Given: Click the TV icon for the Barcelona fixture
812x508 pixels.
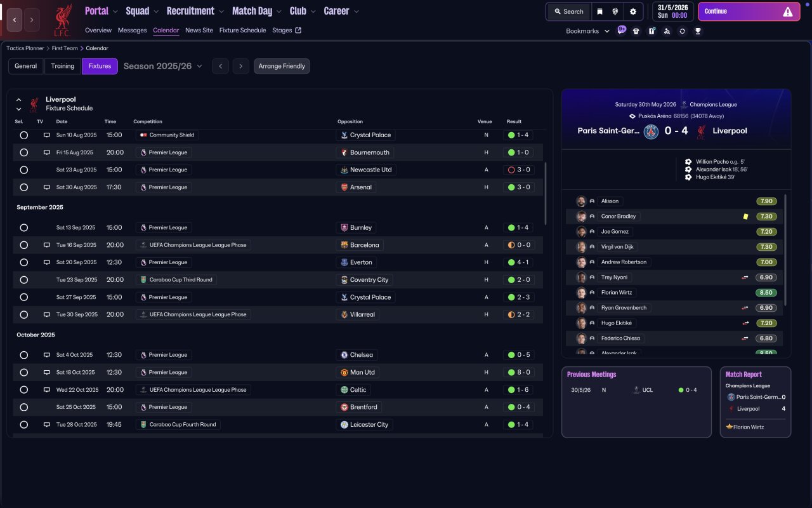Looking at the screenshot, I should (x=46, y=245).
